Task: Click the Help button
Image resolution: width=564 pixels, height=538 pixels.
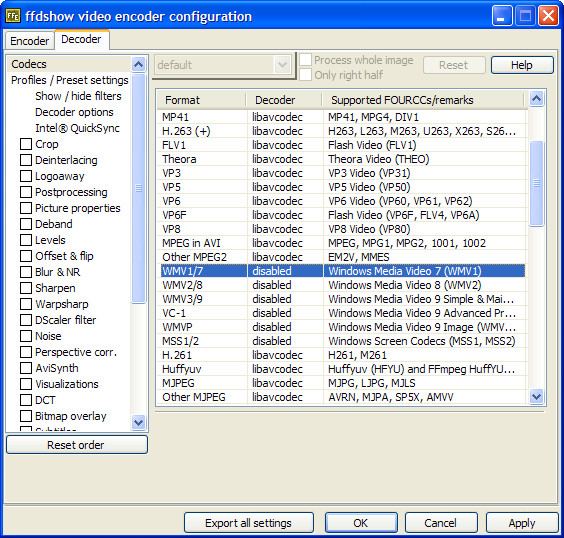Action: click(x=522, y=65)
